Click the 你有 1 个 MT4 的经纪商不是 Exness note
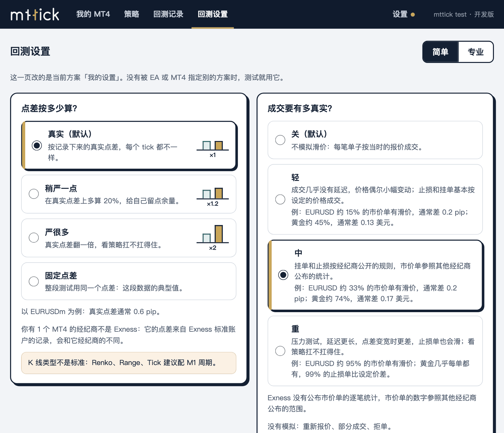The width and height of the screenshot is (504, 433). click(129, 335)
